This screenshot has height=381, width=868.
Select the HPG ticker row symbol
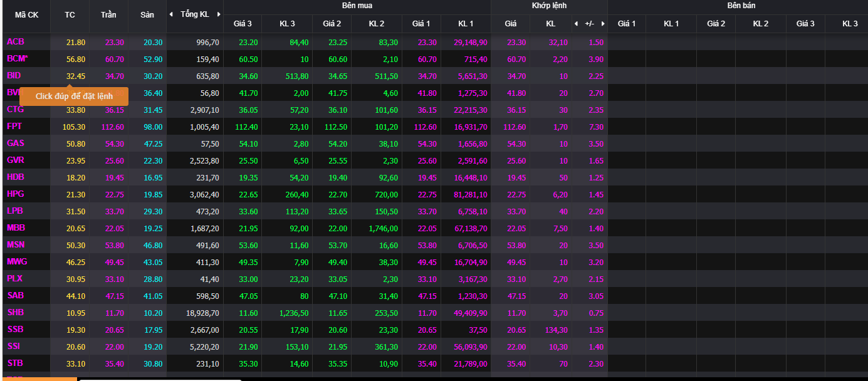[16, 194]
